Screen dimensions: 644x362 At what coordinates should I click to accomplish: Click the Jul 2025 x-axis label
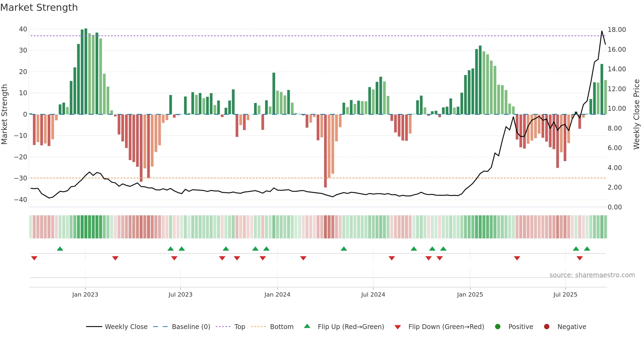pos(565,295)
